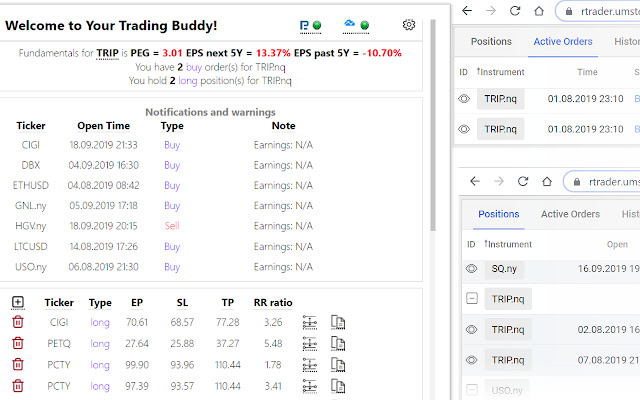The image size is (640, 400).
Task: Click the top browser address bar
Action: pos(598,11)
